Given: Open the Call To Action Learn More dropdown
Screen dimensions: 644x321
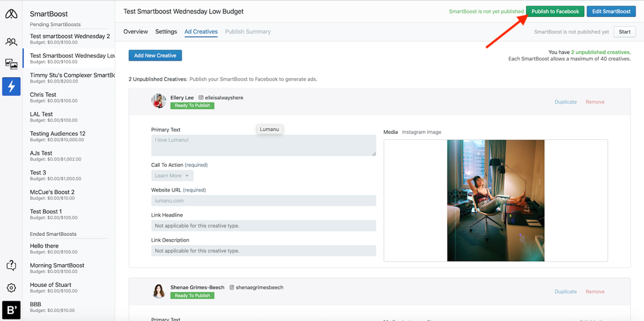Looking at the screenshot, I should (x=172, y=175).
